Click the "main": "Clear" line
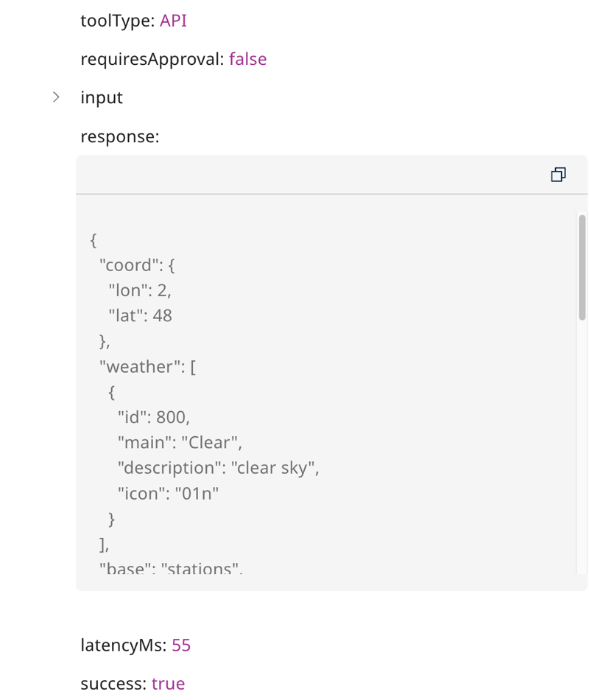 (x=180, y=443)
